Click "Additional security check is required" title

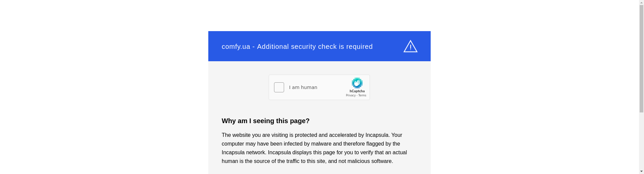pos(315,47)
